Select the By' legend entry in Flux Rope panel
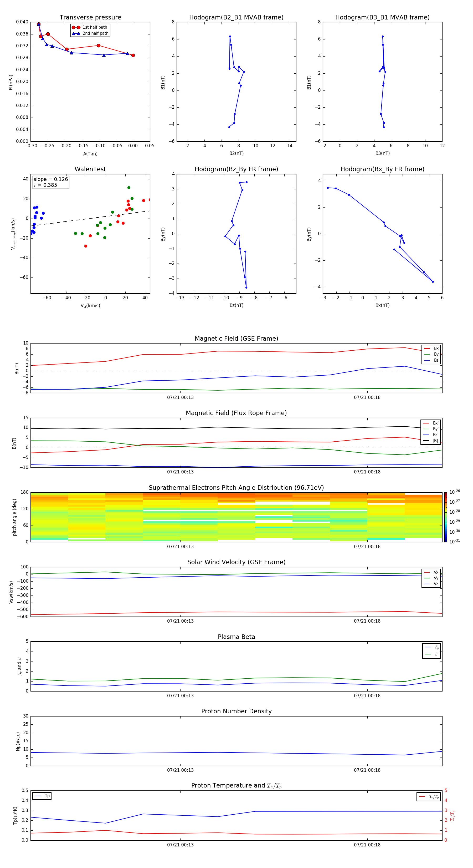473x868 pixels. (x=431, y=429)
